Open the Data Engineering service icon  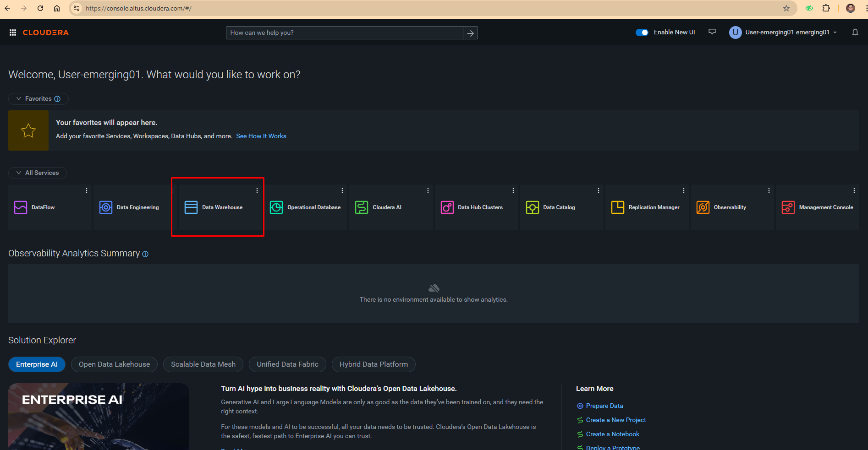106,207
